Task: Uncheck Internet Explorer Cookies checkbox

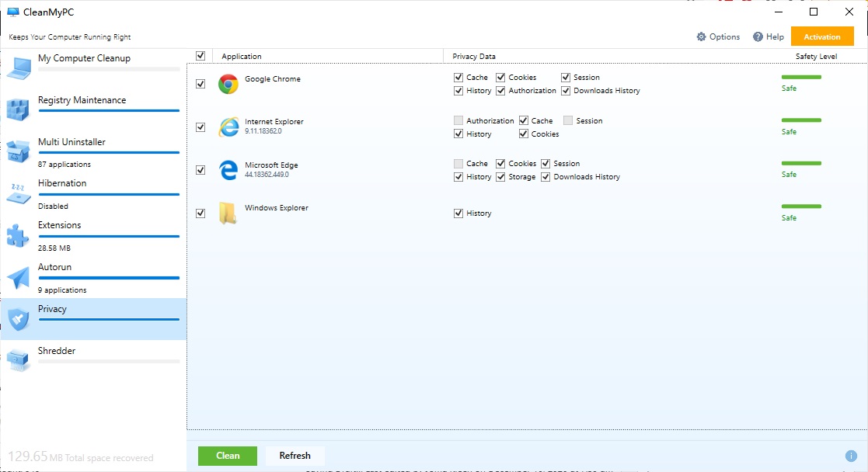Action: (x=524, y=134)
